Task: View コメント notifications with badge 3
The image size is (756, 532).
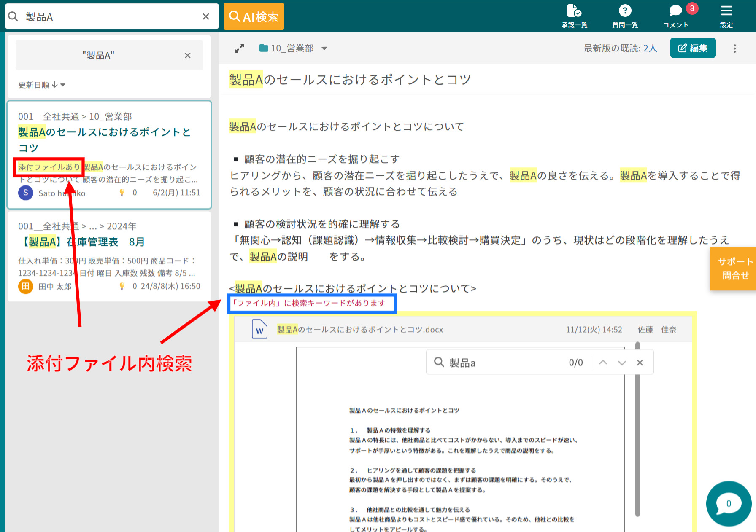Action: pyautogui.click(x=675, y=15)
